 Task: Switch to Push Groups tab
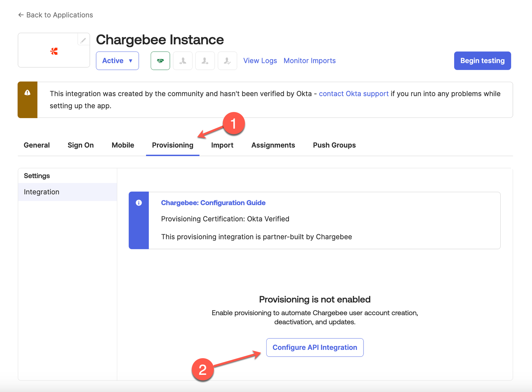[334, 145]
